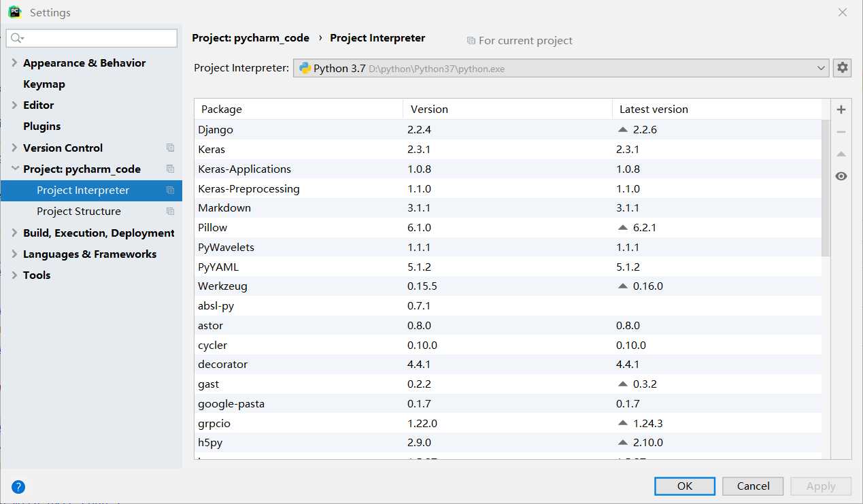
Task: Select Project Interpreter tree item
Action: coord(91,190)
